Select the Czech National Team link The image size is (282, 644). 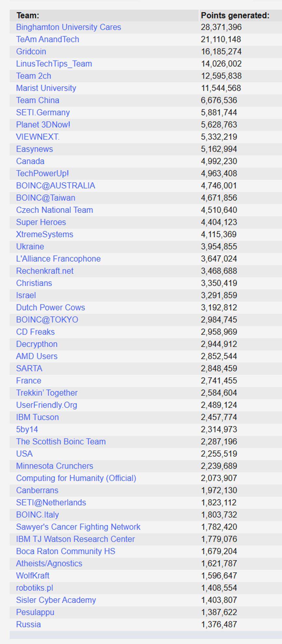[x=55, y=210]
